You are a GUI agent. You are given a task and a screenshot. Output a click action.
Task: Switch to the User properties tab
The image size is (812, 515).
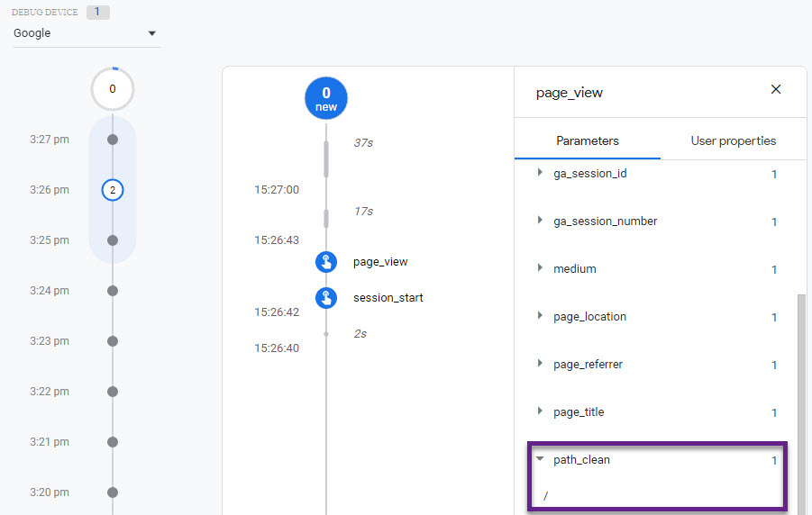pyautogui.click(x=733, y=140)
